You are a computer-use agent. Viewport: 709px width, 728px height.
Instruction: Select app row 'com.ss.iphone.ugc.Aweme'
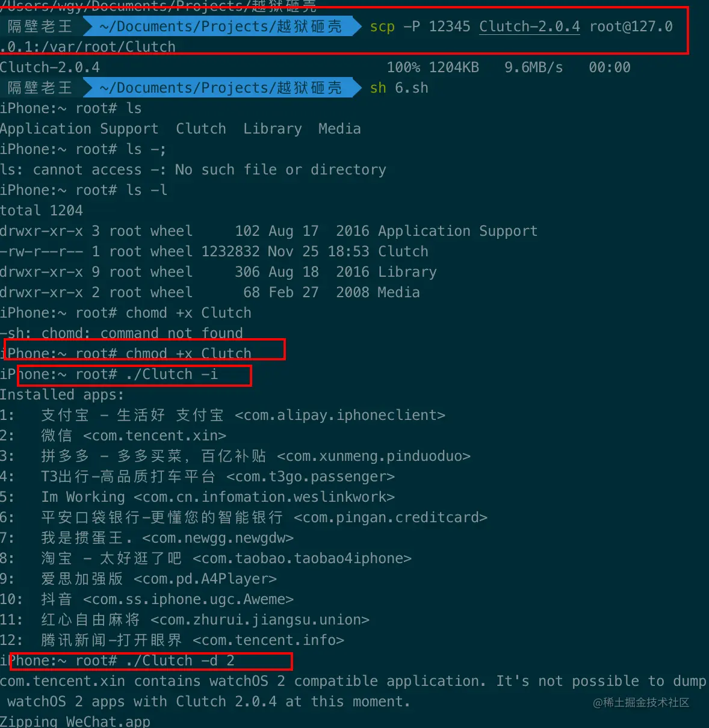147,599
